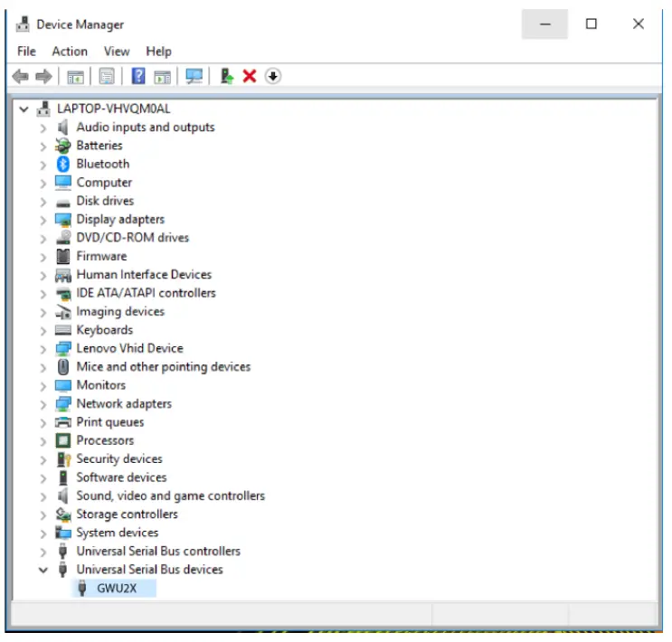The image size is (672, 642).
Task: Select Imaging devices label
Action: point(120,312)
